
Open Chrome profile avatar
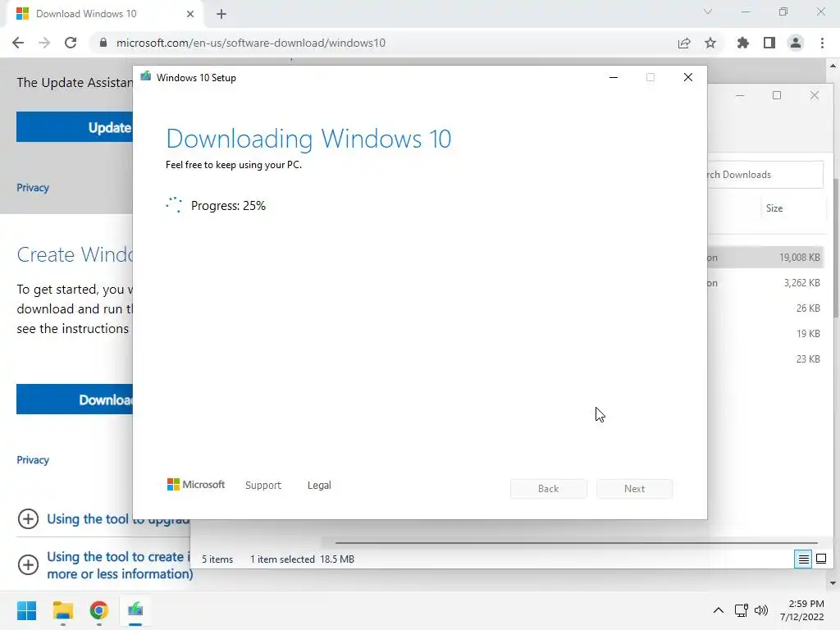pyautogui.click(x=796, y=43)
